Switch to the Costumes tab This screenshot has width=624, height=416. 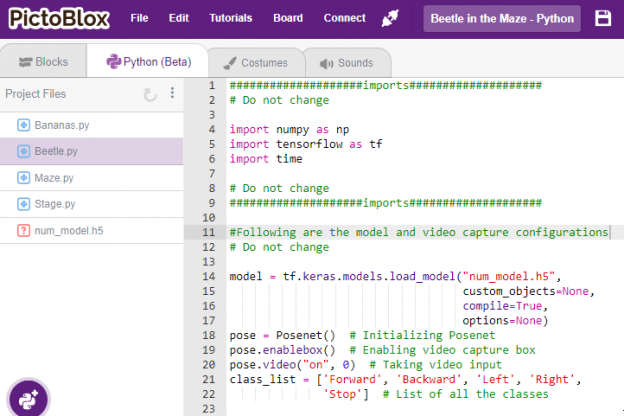[x=256, y=63]
